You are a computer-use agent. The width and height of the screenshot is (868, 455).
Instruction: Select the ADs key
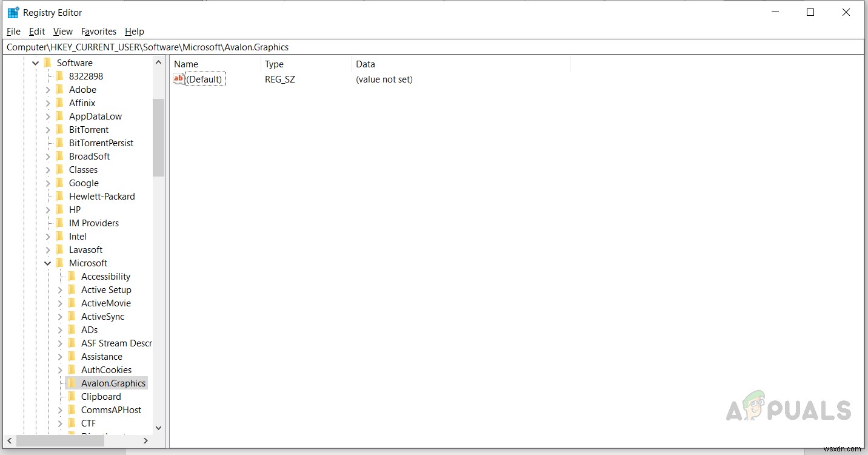[x=89, y=329]
